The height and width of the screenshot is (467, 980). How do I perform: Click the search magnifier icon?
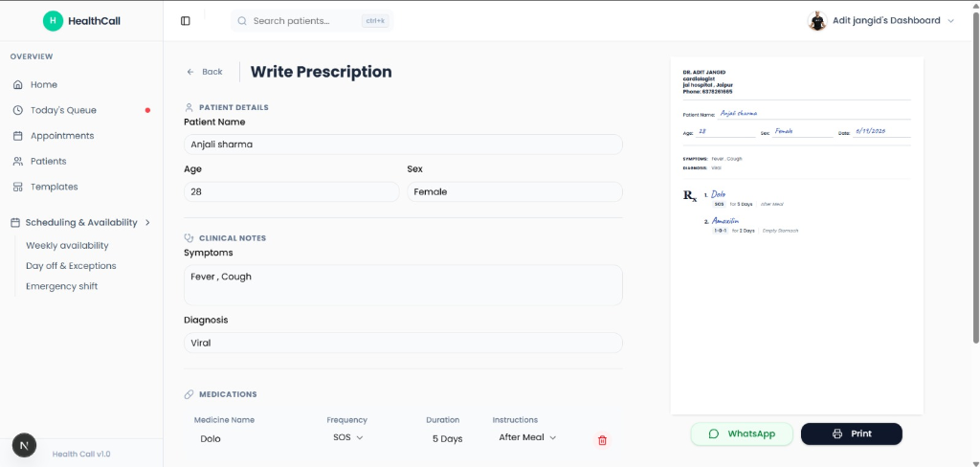(242, 21)
